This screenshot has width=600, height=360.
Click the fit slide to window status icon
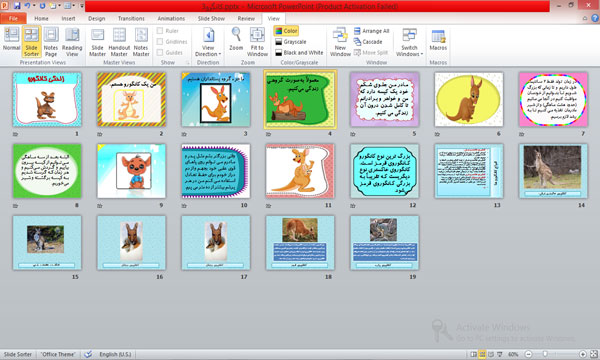(x=594, y=354)
